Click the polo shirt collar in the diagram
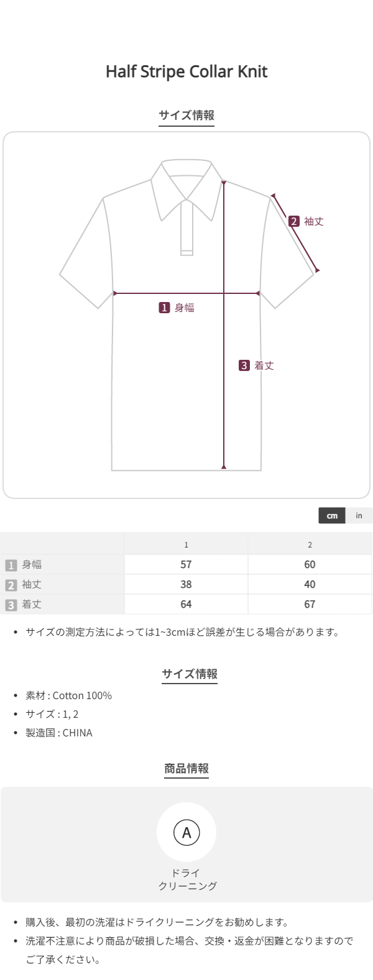373x980 pixels. tap(186, 180)
